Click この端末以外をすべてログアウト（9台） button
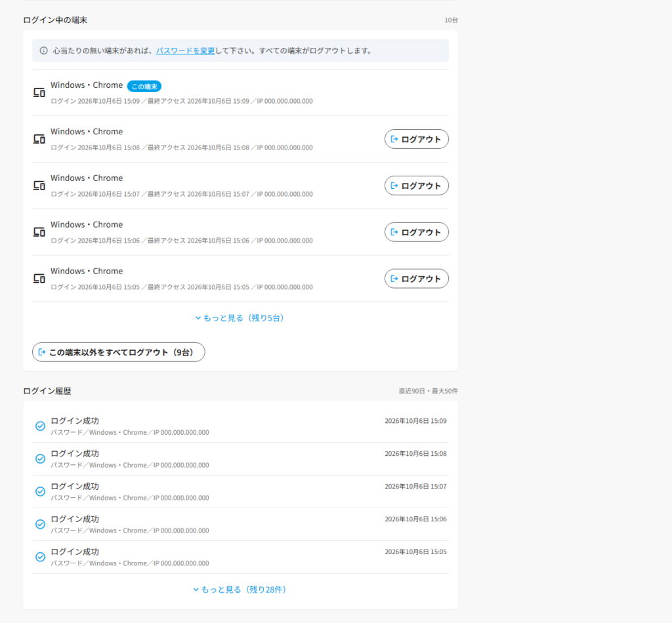The width and height of the screenshot is (672, 623). [119, 352]
